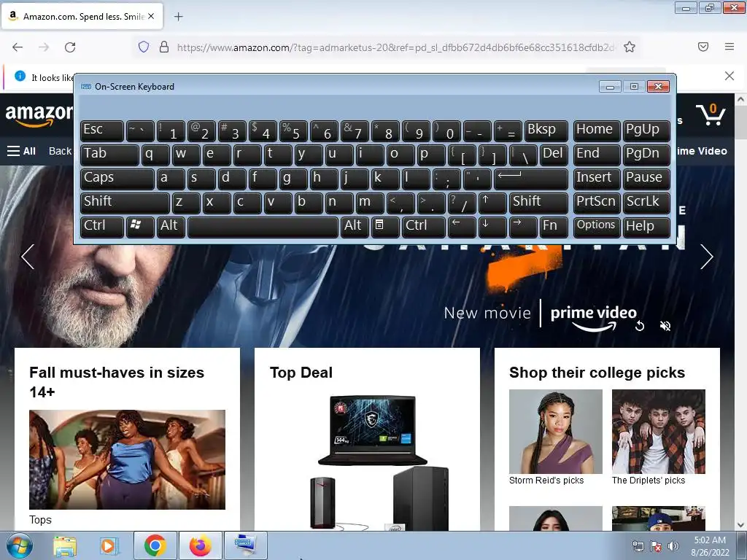Open a new browser tab

click(179, 17)
